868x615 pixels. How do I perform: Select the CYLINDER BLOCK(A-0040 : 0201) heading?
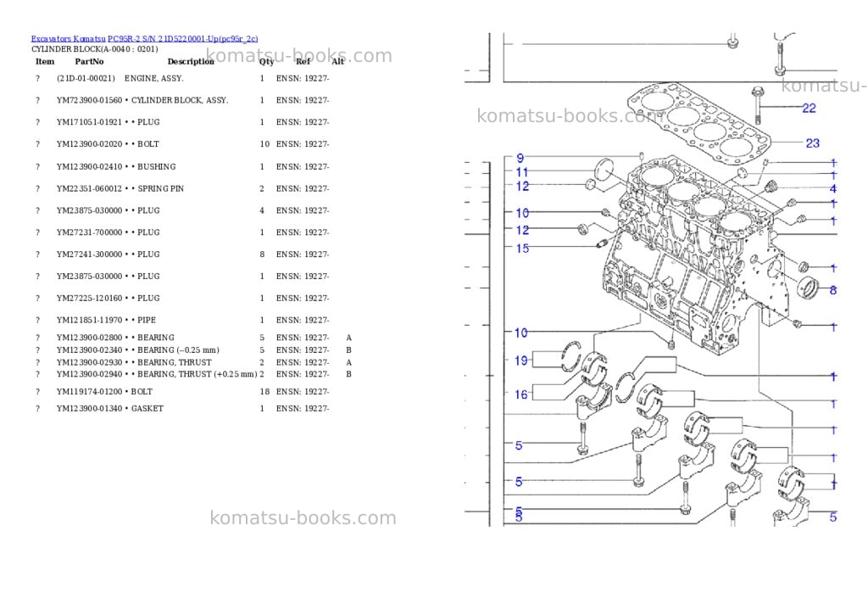(95, 48)
